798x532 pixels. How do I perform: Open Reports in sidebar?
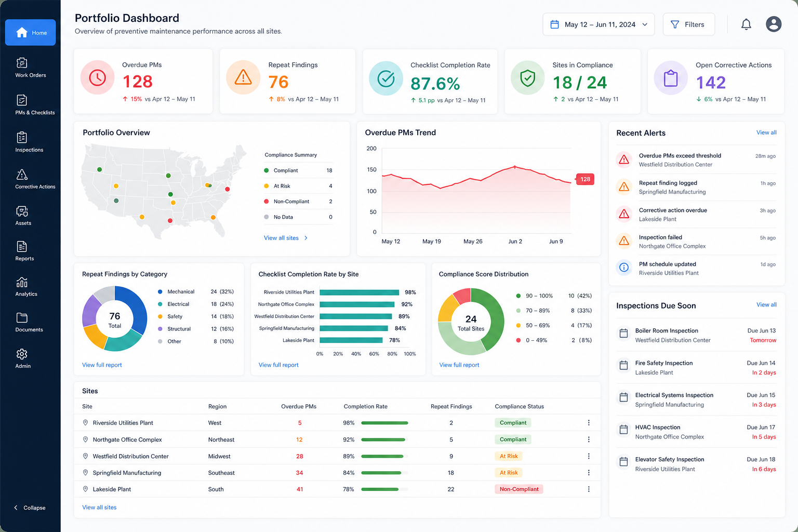24,251
